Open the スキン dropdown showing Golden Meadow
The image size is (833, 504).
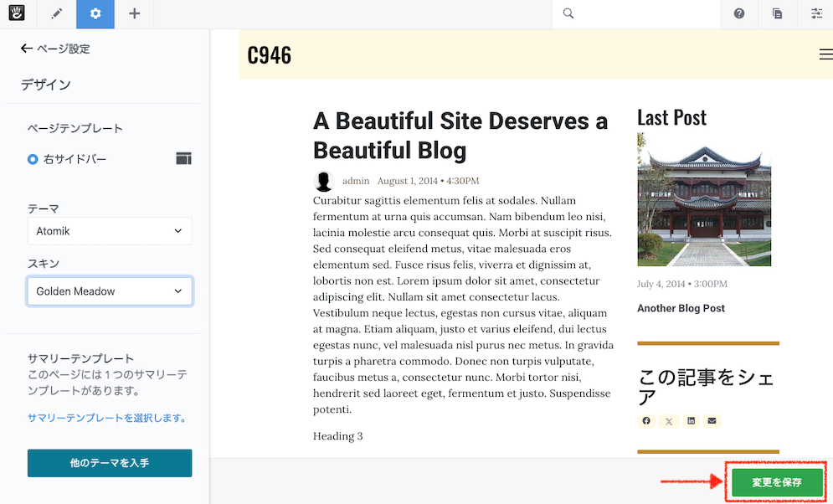110,291
